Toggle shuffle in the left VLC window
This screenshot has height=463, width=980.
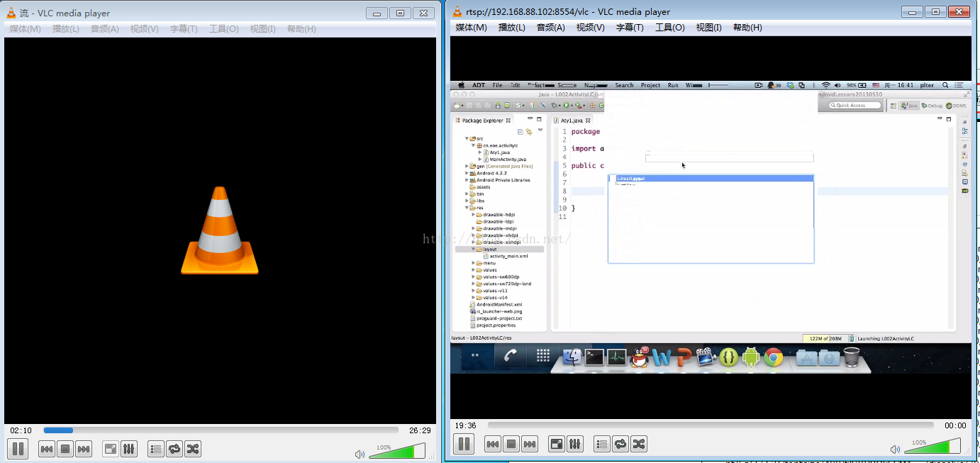pos(193,449)
